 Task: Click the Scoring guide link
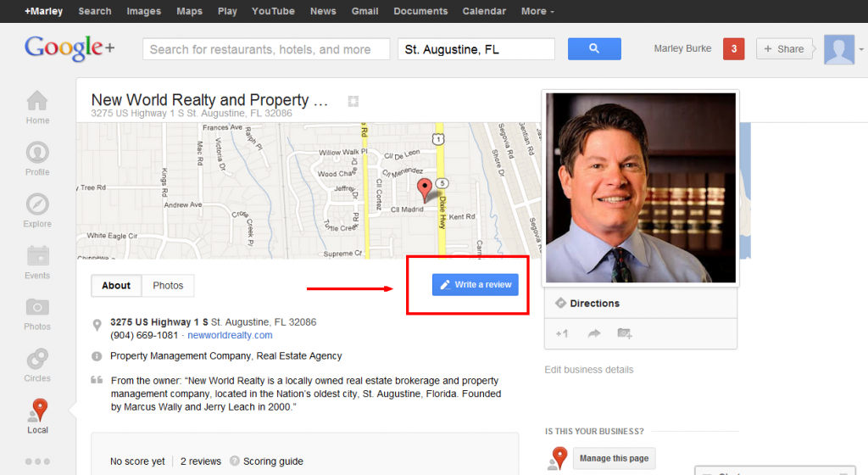273,461
